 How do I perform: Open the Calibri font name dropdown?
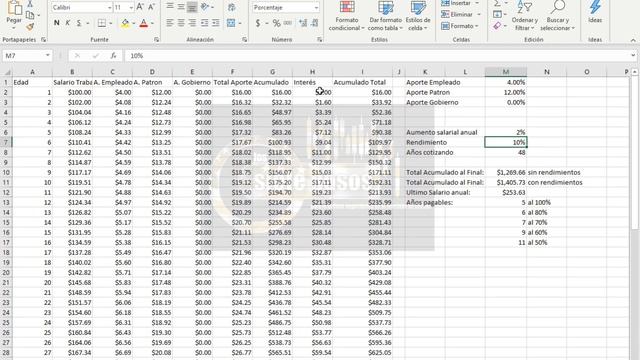pyautogui.click(x=110, y=7)
